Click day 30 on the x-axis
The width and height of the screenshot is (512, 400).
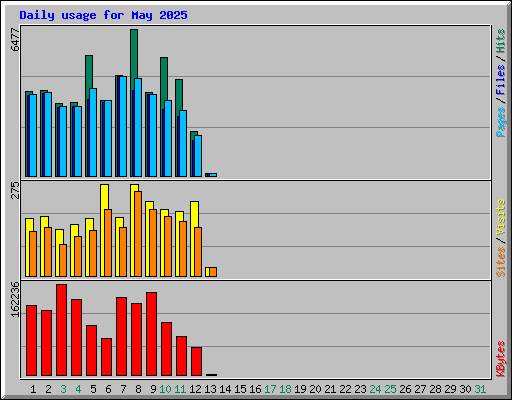(x=465, y=389)
